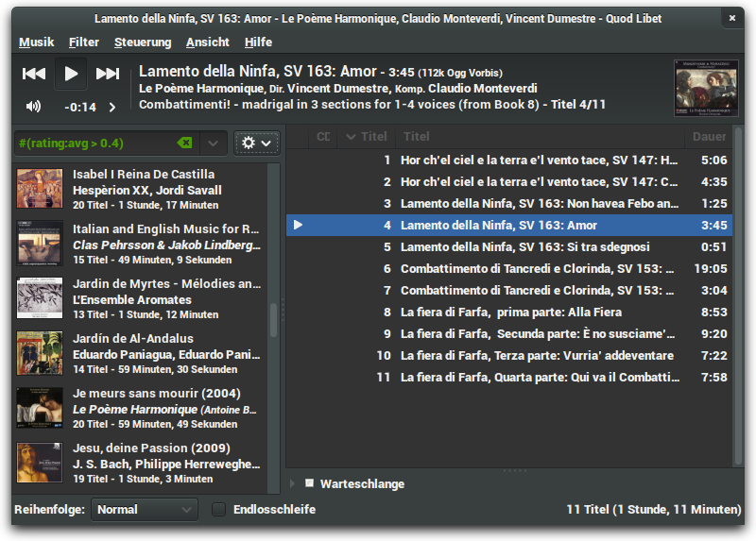Viewport: 756px width, 541px height.
Task: Open the Musik menu
Action: tap(37, 42)
